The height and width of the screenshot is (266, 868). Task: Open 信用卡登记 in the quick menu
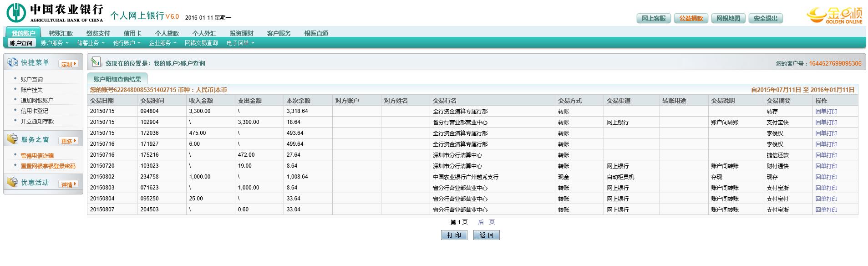tap(34, 111)
